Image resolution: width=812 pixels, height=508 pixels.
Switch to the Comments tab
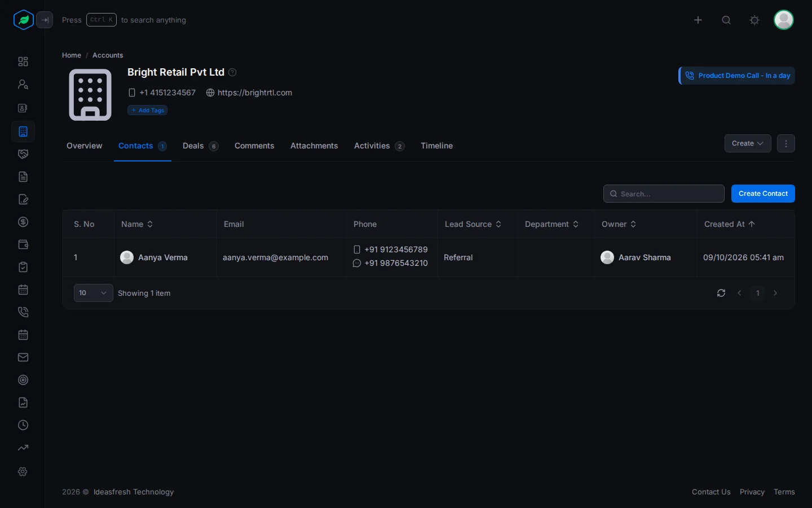click(x=254, y=146)
